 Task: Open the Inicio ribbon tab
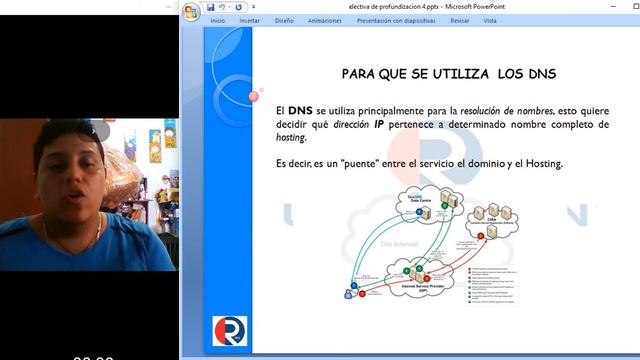[x=218, y=20]
